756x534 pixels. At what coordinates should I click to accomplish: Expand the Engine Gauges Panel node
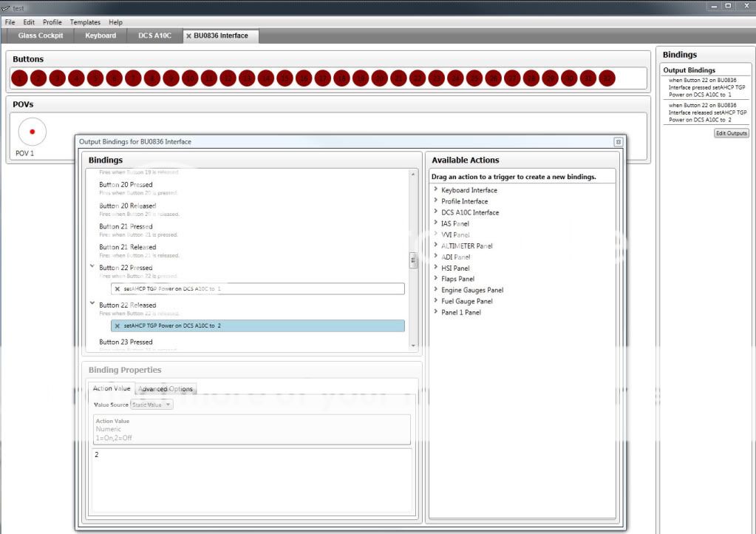pyautogui.click(x=436, y=290)
